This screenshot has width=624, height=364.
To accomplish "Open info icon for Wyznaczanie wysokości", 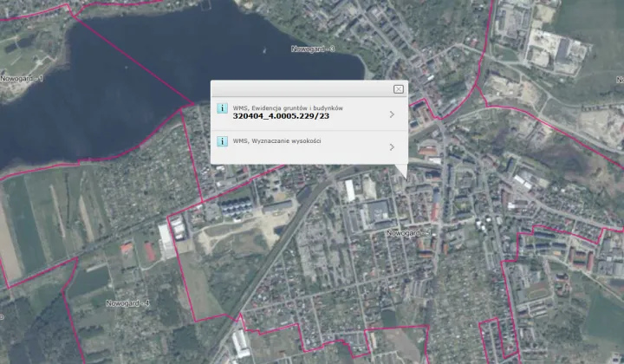I will point(222,140).
